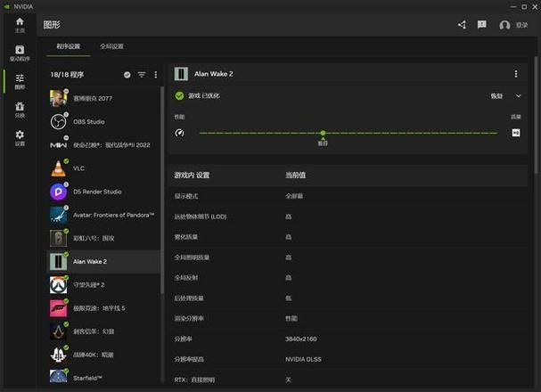
Task: Select the Assassin's Creed Mirage entry
Action: point(103,331)
